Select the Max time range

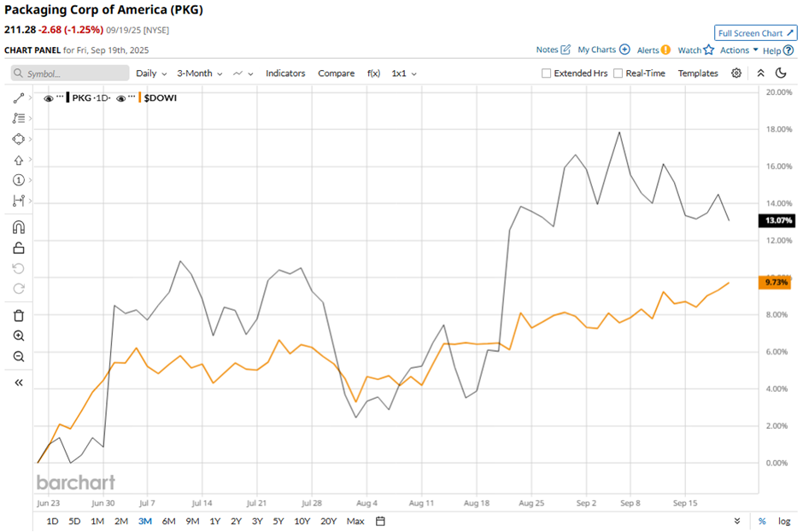(355, 521)
